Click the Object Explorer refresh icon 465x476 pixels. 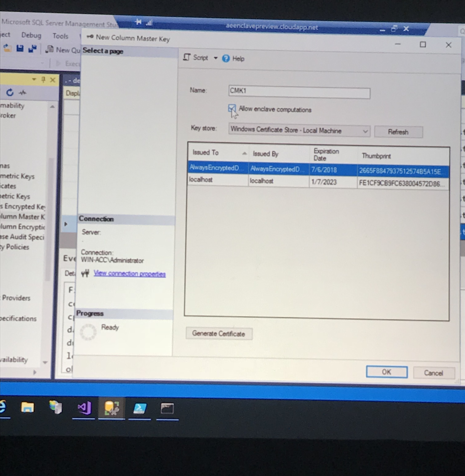tap(10, 92)
